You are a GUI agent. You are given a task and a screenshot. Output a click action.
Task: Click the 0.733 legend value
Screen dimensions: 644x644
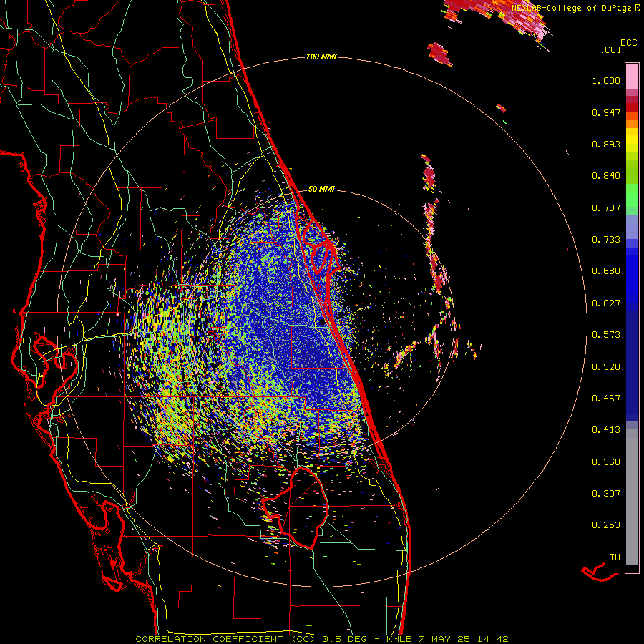click(606, 240)
